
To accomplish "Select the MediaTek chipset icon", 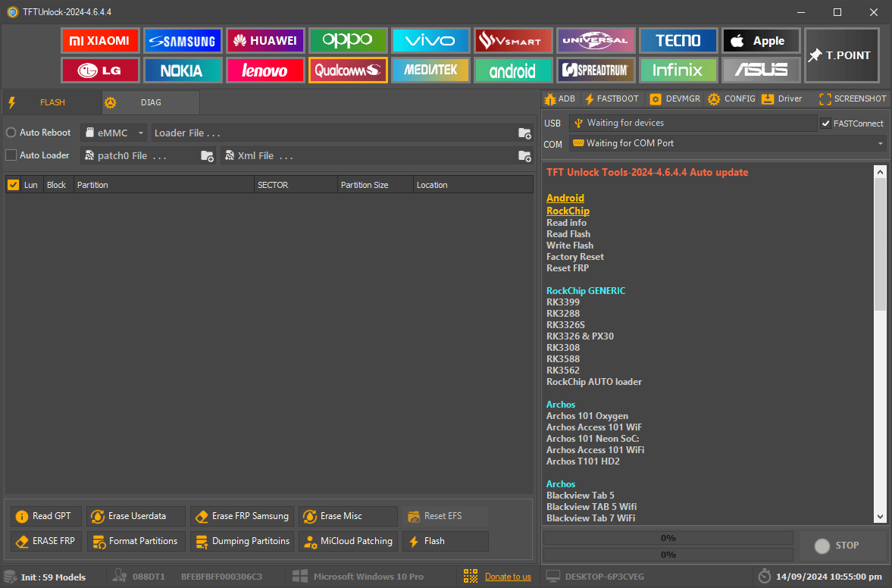I will pyautogui.click(x=430, y=70).
